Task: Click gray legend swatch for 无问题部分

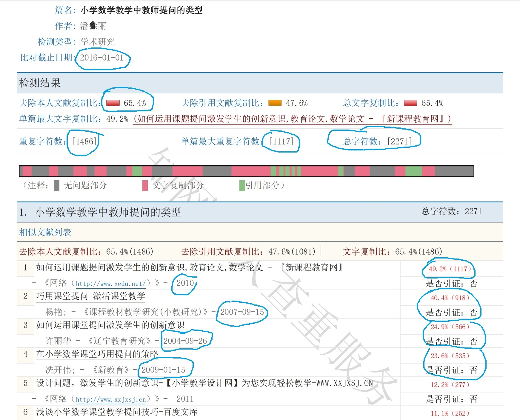Action: coord(56,185)
